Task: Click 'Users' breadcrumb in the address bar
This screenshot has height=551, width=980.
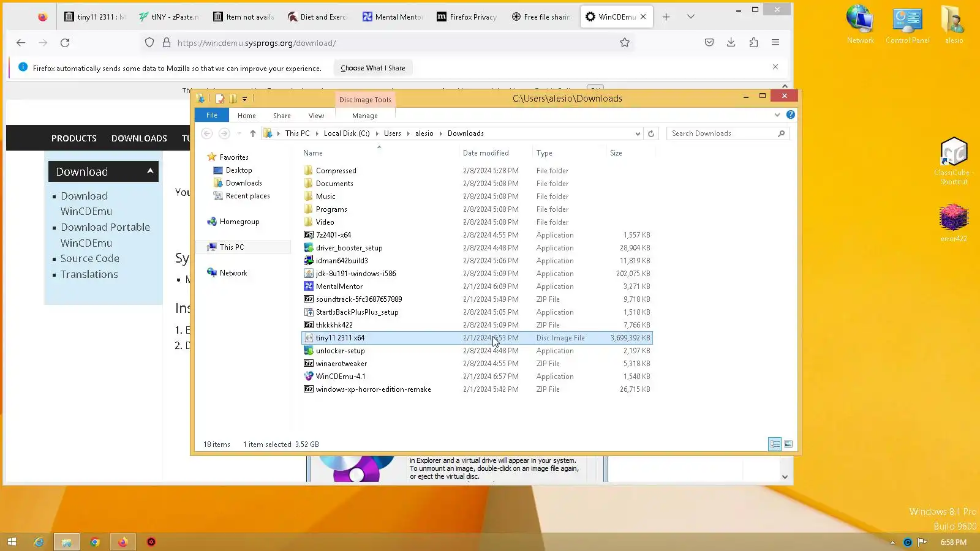Action: pyautogui.click(x=393, y=133)
